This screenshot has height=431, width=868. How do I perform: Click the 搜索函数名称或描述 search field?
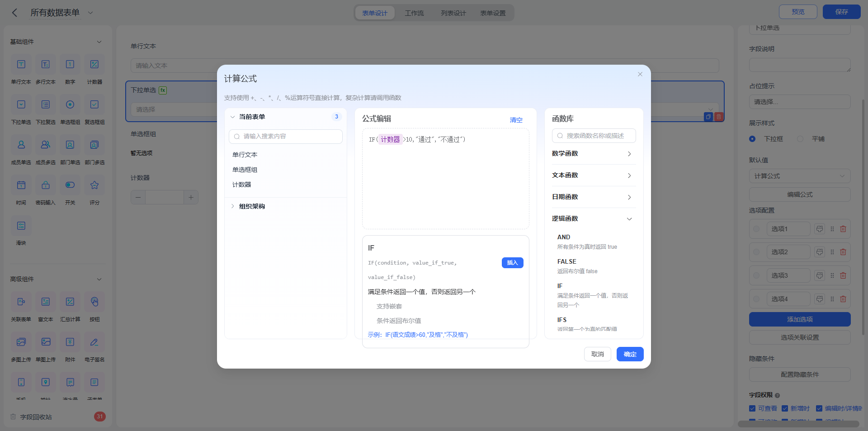tap(594, 136)
